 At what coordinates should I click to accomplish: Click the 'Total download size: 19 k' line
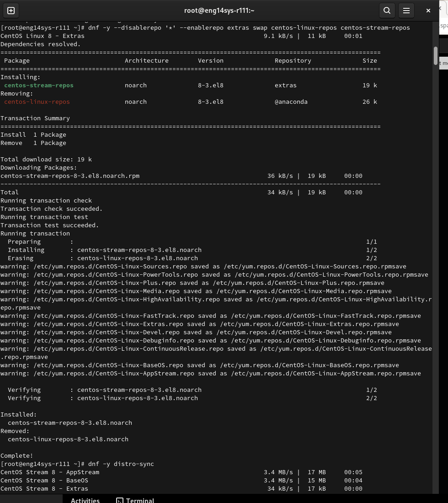coord(46,160)
